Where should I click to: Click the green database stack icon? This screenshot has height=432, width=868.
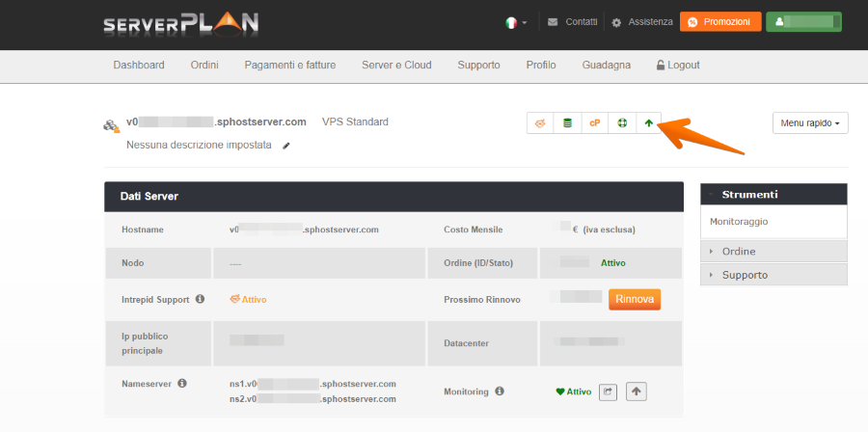567,123
